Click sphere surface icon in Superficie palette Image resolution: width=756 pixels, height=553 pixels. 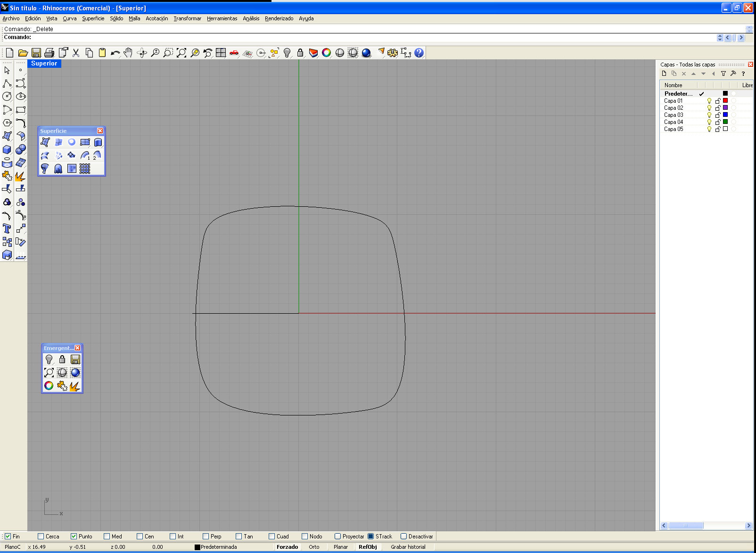72,142
